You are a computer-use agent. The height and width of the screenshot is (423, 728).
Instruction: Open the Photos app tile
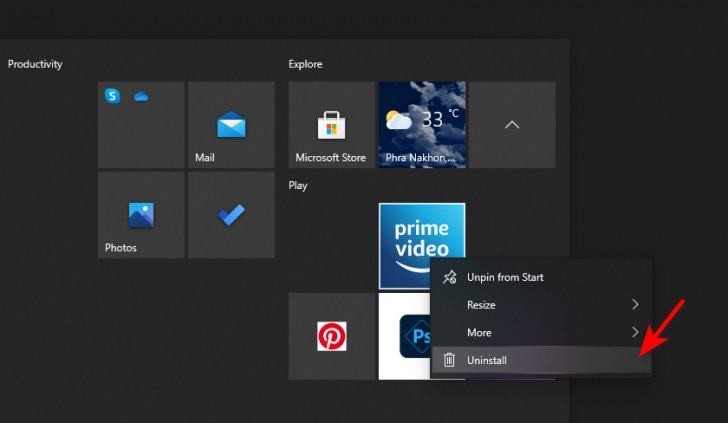click(141, 215)
